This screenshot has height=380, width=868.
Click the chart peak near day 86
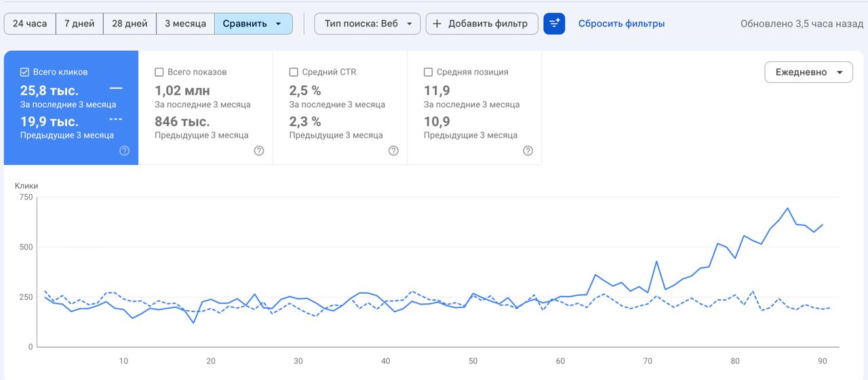tap(787, 208)
